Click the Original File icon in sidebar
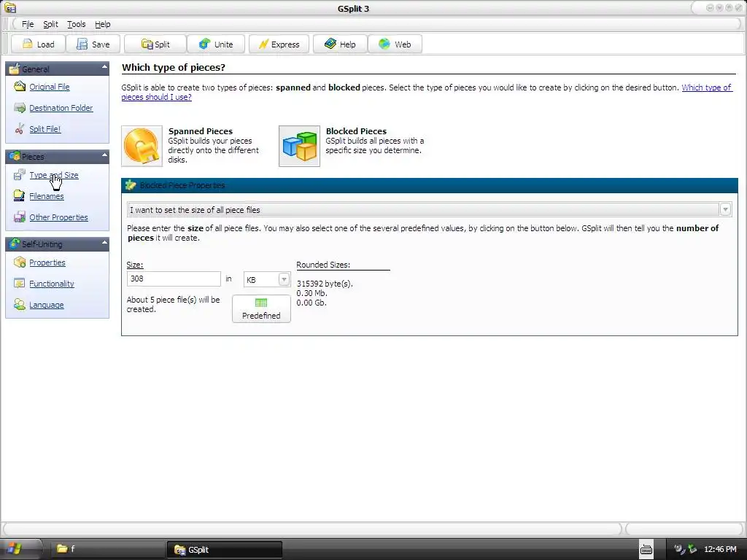 [20, 86]
